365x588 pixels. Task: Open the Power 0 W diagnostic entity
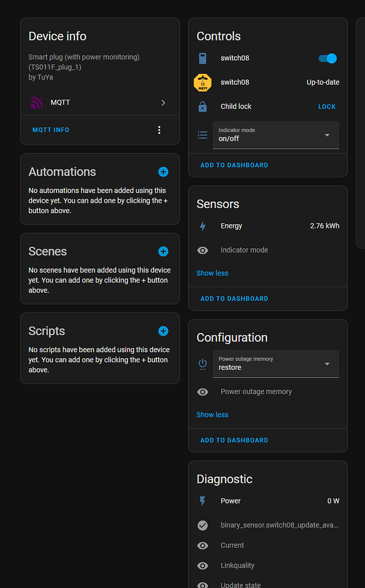[x=268, y=501]
